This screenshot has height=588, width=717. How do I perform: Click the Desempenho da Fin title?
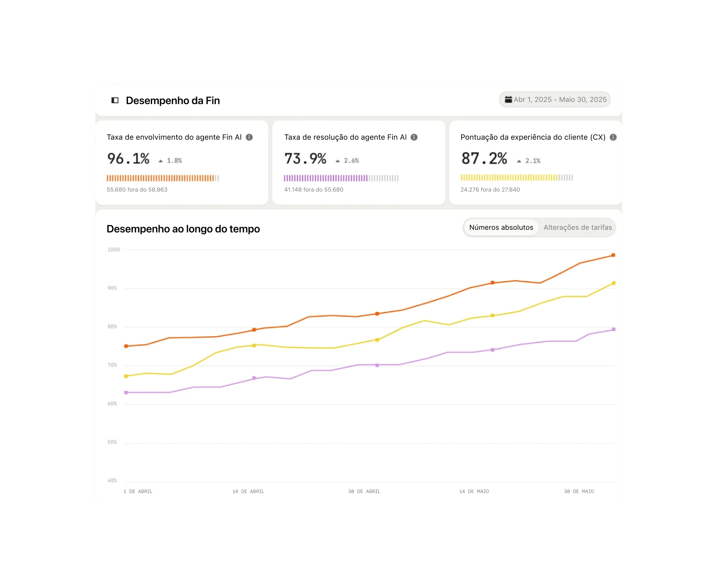[x=173, y=101]
